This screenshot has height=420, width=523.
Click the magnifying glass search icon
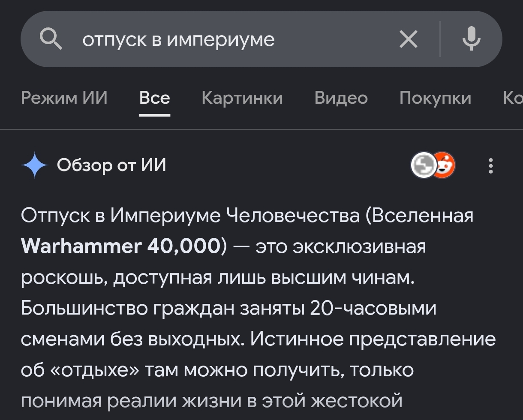click(x=51, y=39)
